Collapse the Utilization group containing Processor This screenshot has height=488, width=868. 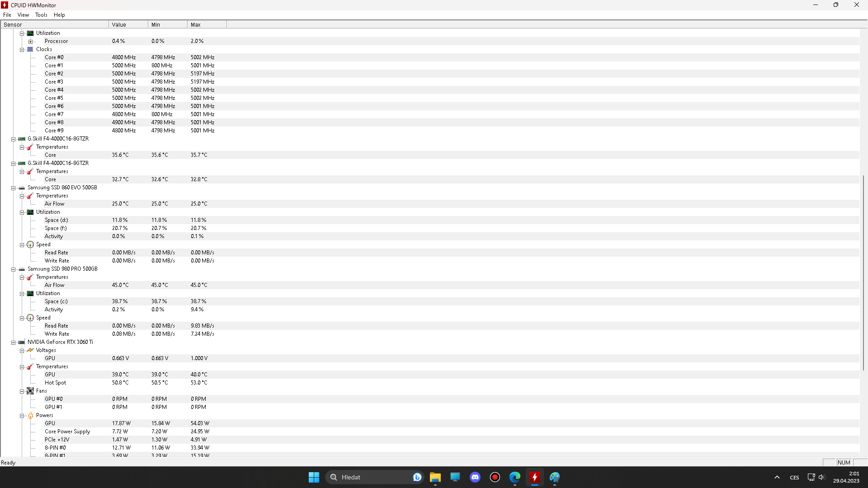(22, 33)
